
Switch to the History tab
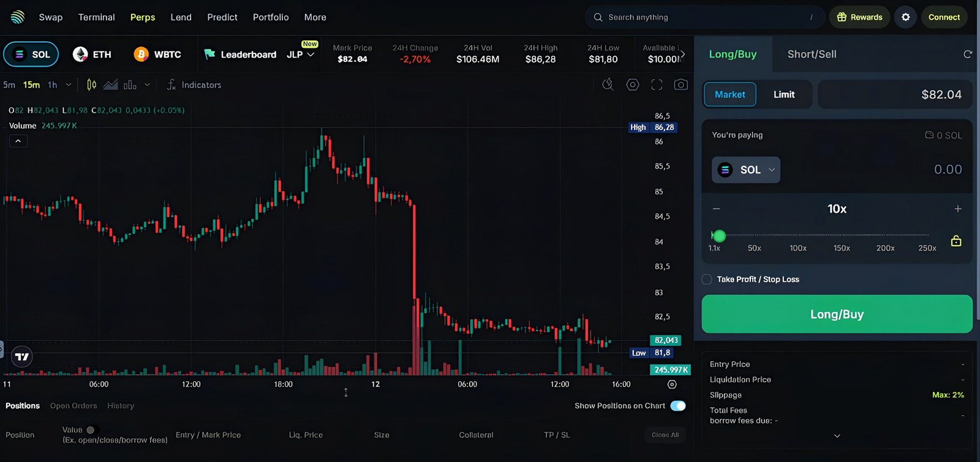click(x=121, y=406)
